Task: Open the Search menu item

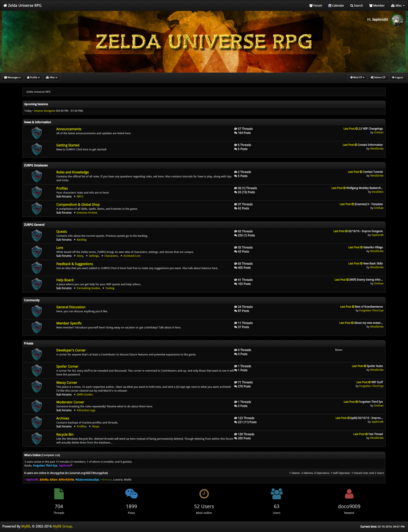Action: pyautogui.click(x=357, y=6)
